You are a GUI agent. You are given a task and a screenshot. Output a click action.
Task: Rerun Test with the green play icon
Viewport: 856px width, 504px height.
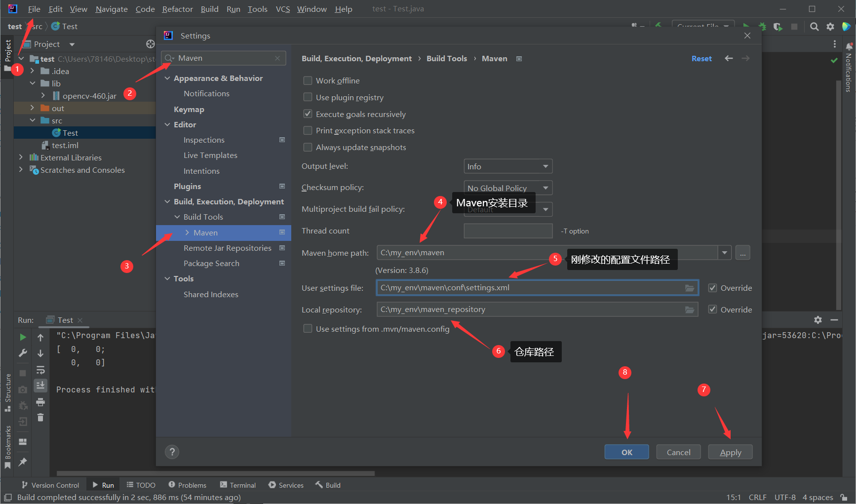(x=23, y=337)
